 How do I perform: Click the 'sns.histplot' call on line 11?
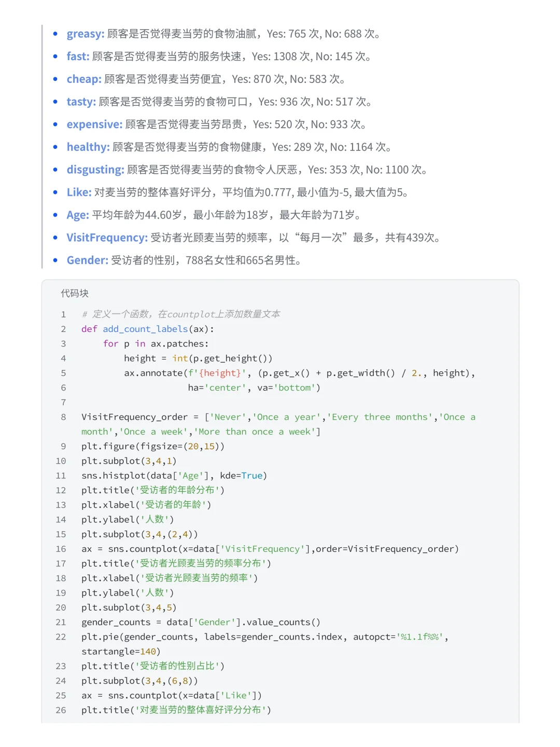(174, 476)
